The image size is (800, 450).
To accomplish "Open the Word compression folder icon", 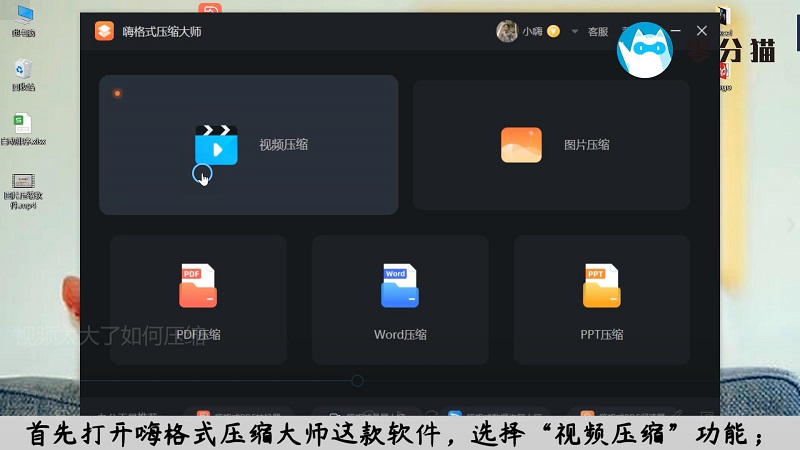I will (400, 287).
